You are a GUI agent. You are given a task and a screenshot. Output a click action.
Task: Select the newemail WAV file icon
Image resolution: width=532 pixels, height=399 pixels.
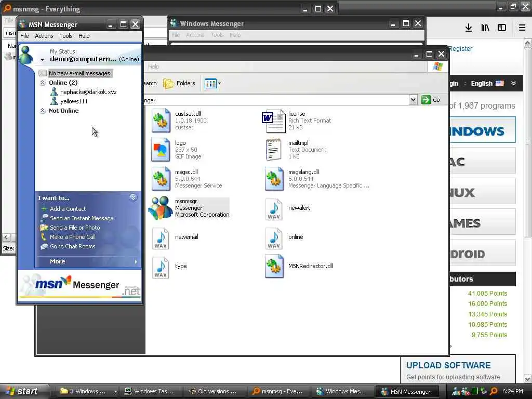(x=161, y=238)
